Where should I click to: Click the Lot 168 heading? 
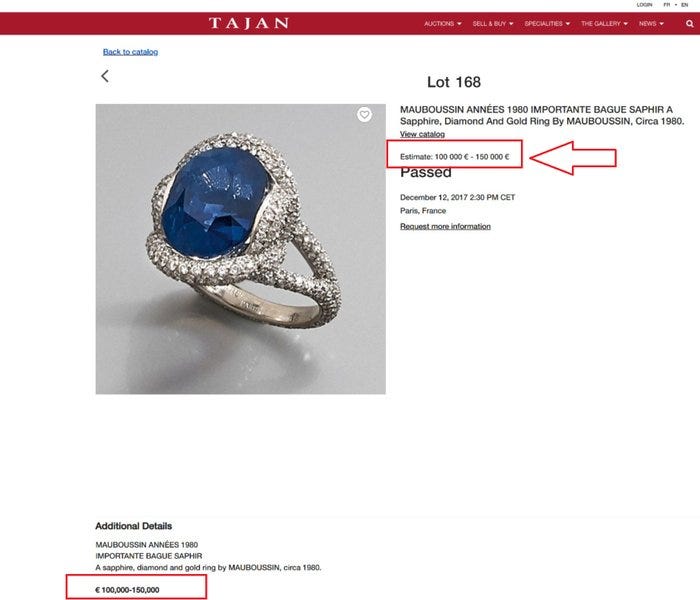pyautogui.click(x=454, y=82)
